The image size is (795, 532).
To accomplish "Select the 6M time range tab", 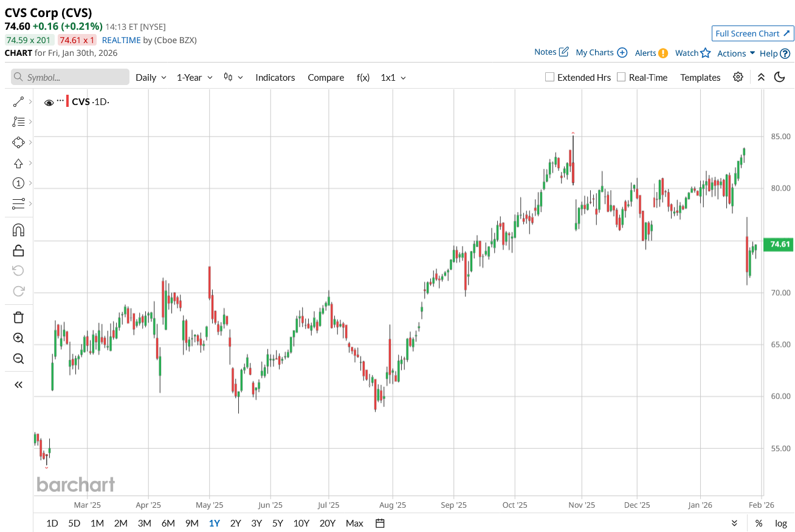I will (168, 523).
